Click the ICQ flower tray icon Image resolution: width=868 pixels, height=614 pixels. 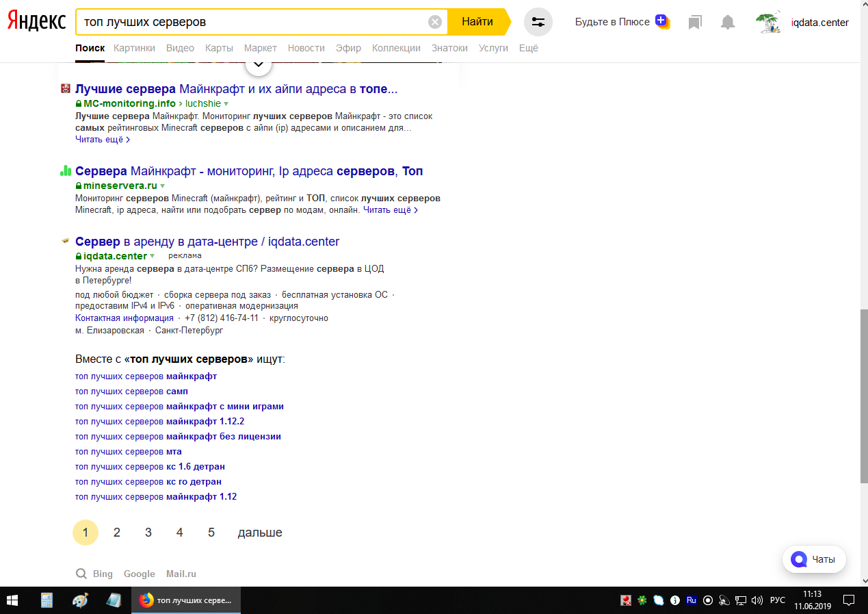642,600
